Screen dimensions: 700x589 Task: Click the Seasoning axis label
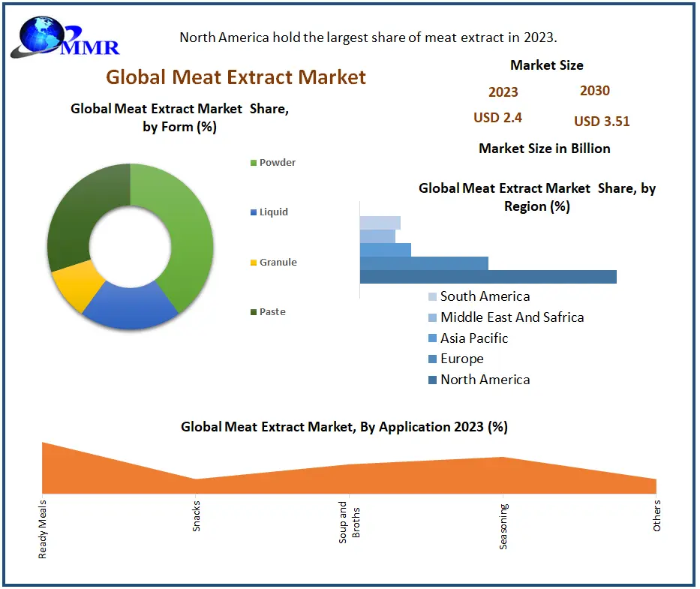tap(503, 527)
